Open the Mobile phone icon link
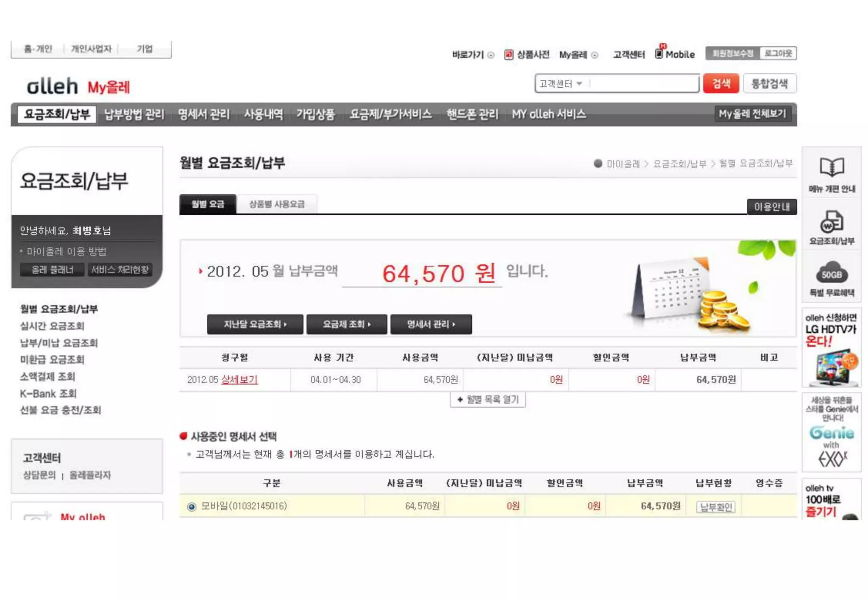The width and height of the screenshot is (868, 601). (659, 54)
